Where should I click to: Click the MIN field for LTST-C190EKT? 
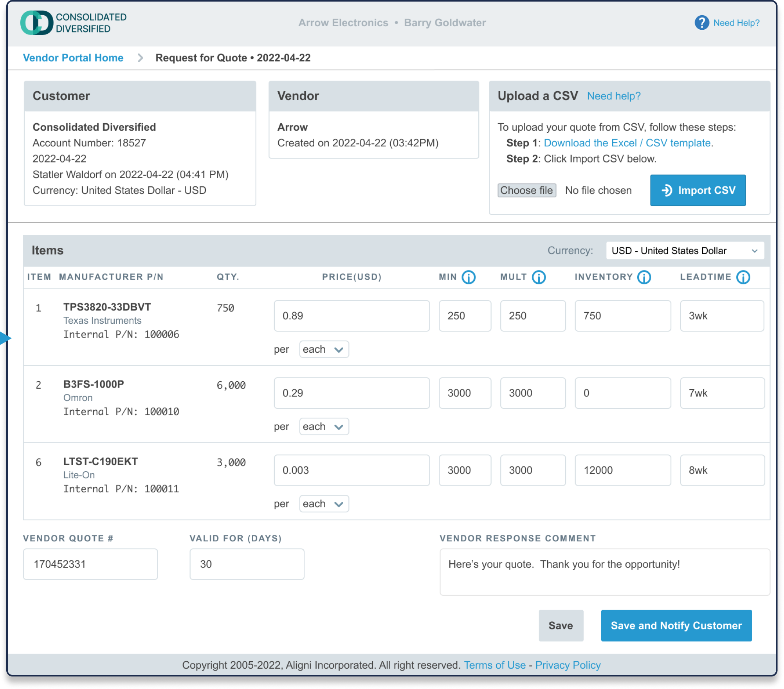(465, 470)
